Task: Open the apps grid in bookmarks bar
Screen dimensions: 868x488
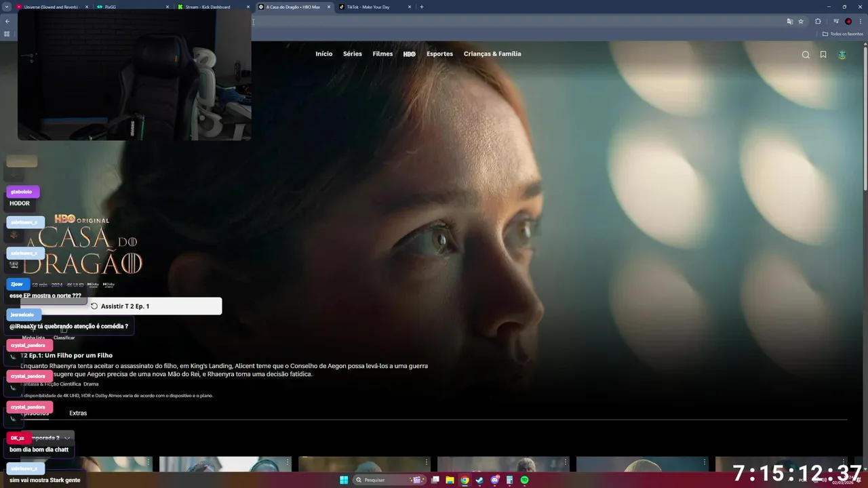Action: pyautogui.click(x=7, y=34)
